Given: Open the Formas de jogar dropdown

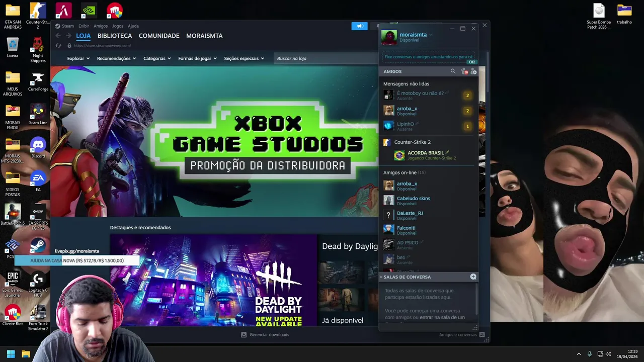Looking at the screenshot, I should (x=198, y=58).
